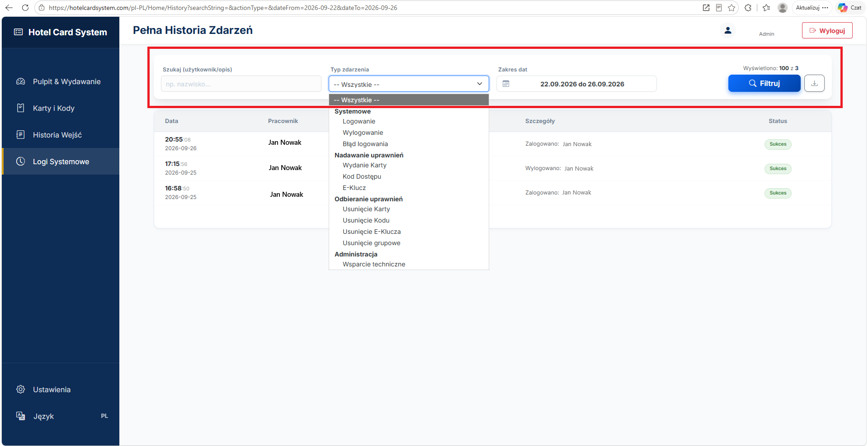Open Pulpit & Wydawanie in sidebar
Viewport: 868px width, 446px height.
point(61,81)
